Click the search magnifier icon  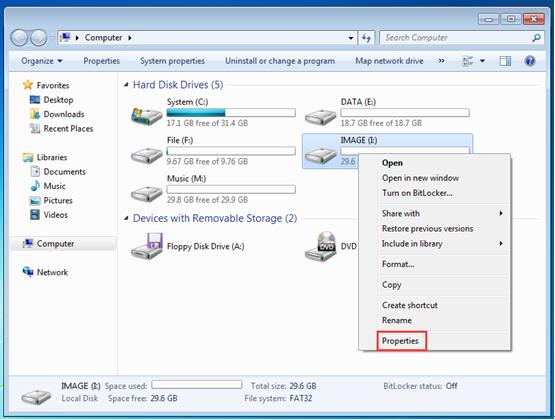coord(536,38)
